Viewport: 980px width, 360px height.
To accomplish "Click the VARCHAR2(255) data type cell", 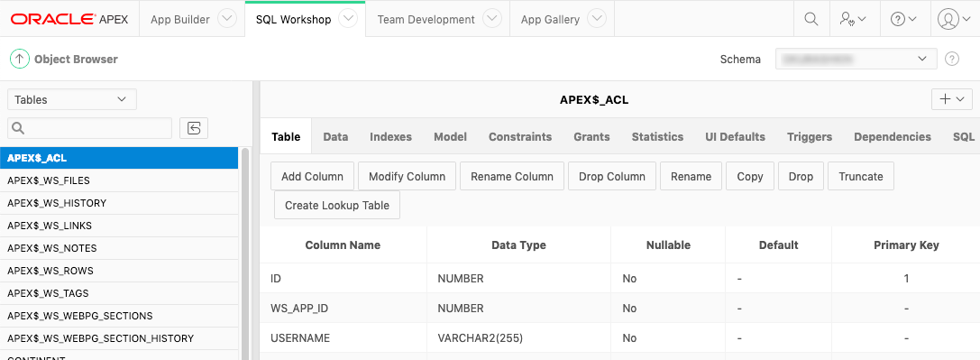I will [518, 338].
